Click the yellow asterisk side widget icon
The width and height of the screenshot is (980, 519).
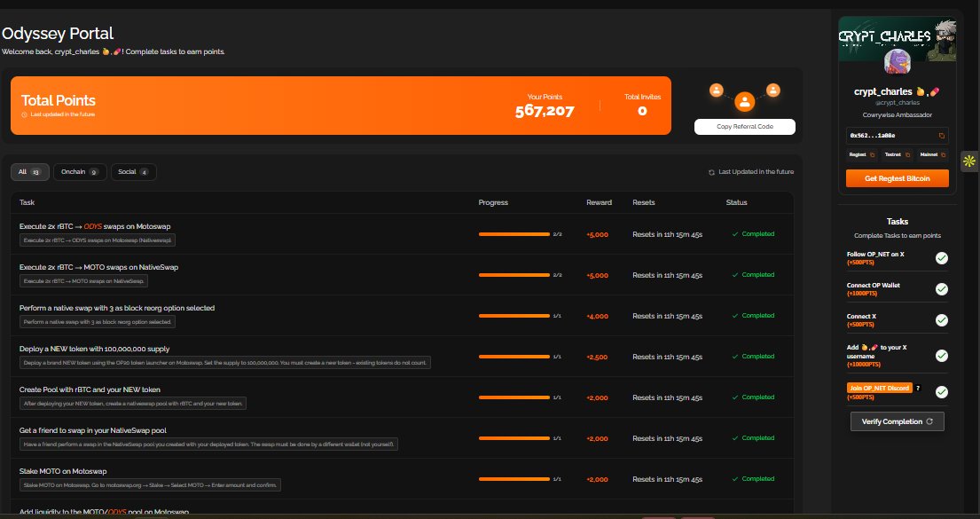pyautogui.click(x=968, y=161)
